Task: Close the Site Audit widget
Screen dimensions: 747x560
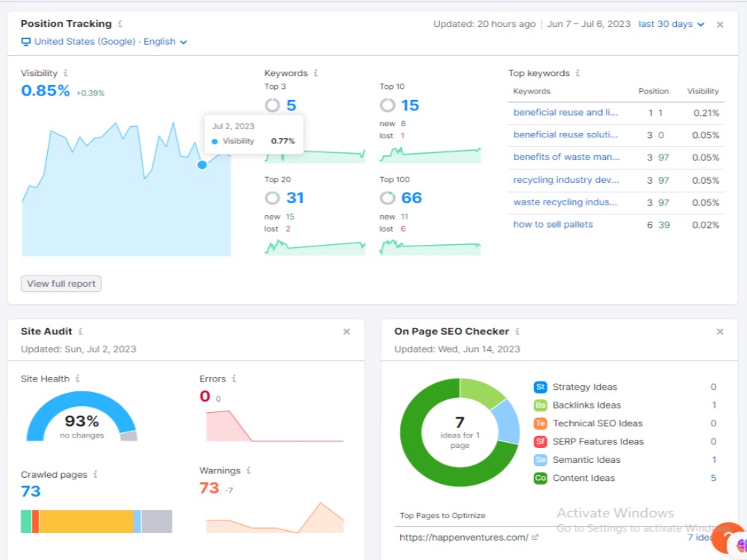Action: (347, 332)
